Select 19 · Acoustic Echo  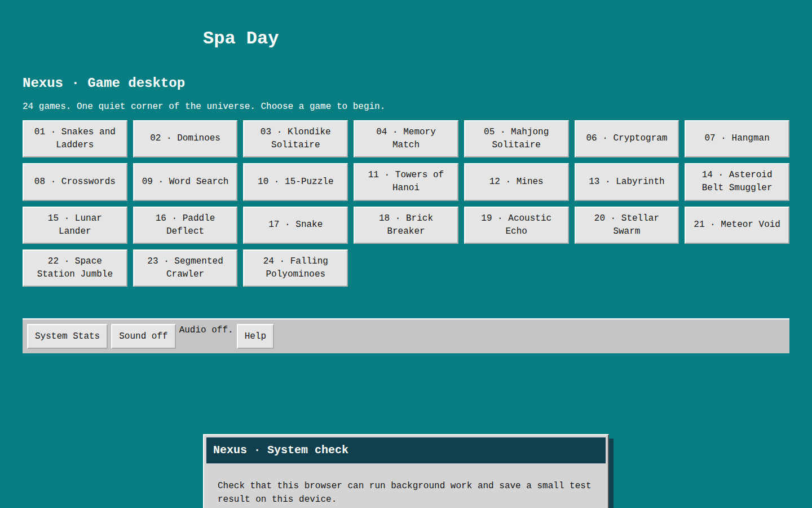516,225
